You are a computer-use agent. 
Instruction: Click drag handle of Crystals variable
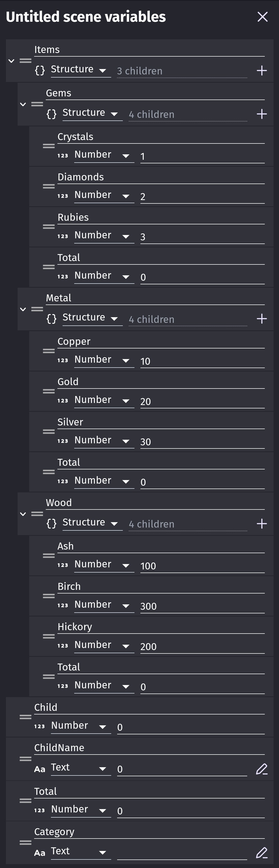49,146
